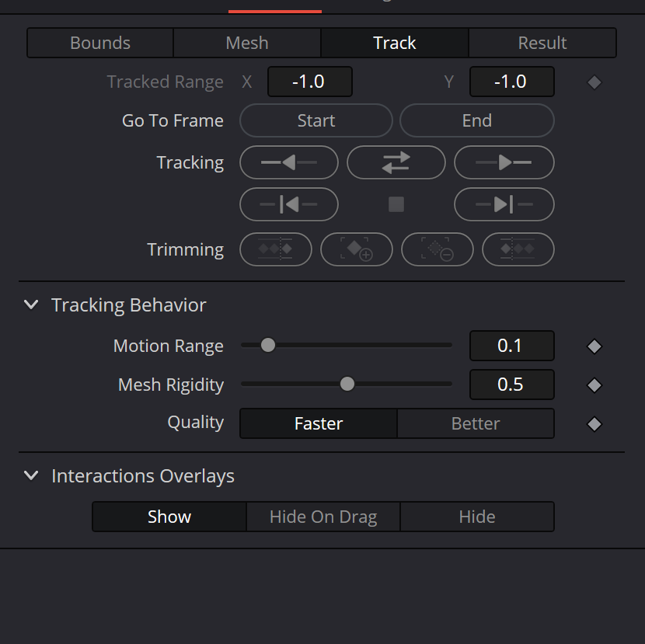Track both directions button

click(x=396, y=162)
